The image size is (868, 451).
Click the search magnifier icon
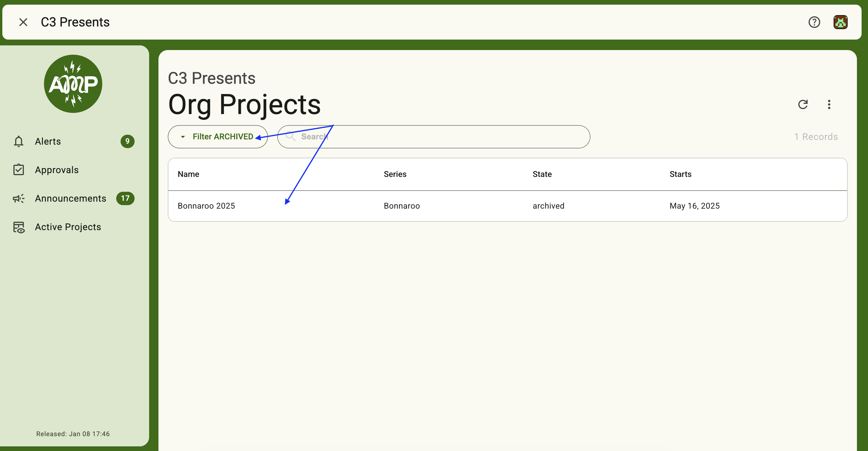290,136
